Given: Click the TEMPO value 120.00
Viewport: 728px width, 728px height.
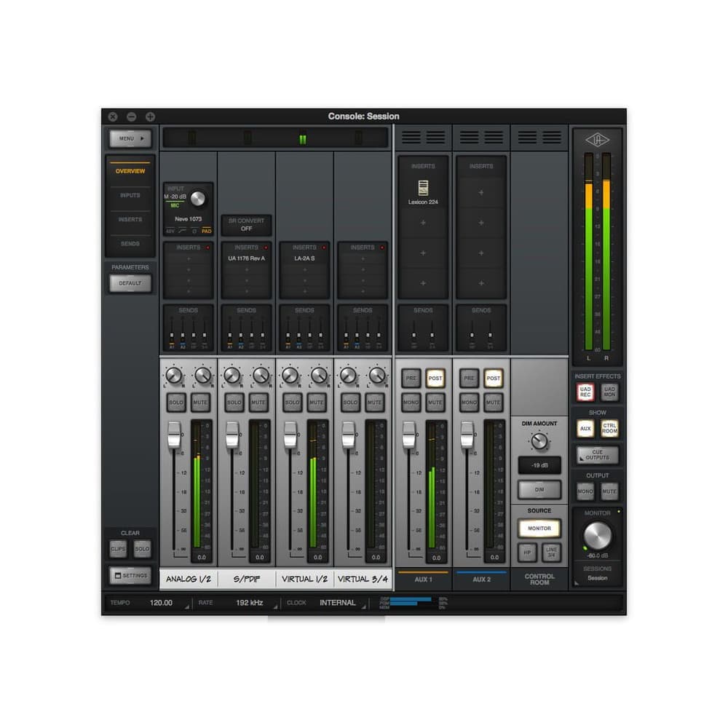Looking at the screenshot, I should [161, 603].
